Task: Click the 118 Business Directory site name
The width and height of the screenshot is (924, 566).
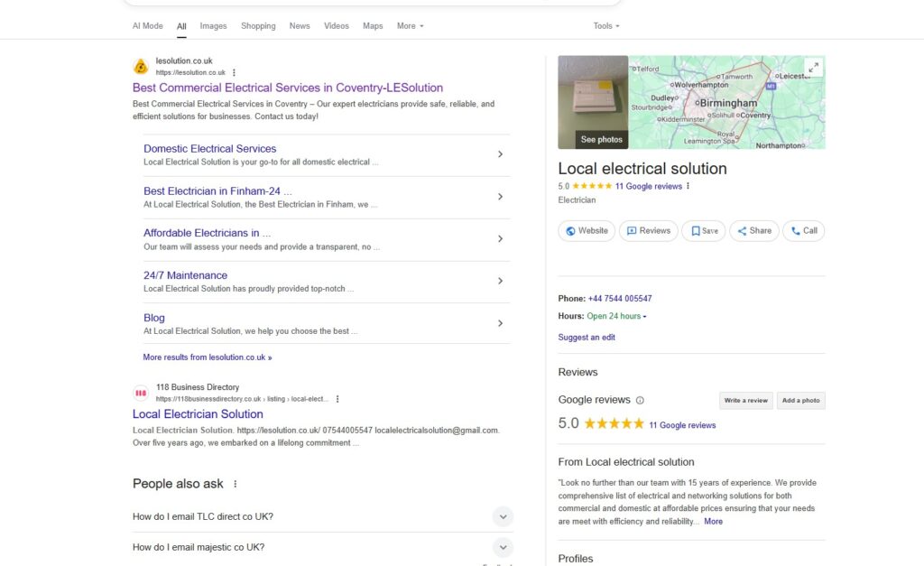Action: [198, 387]
